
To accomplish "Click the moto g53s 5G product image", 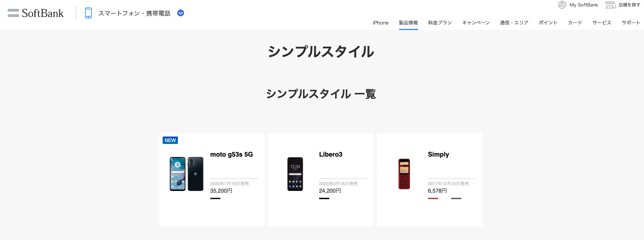I will click(x=186, y=174).
